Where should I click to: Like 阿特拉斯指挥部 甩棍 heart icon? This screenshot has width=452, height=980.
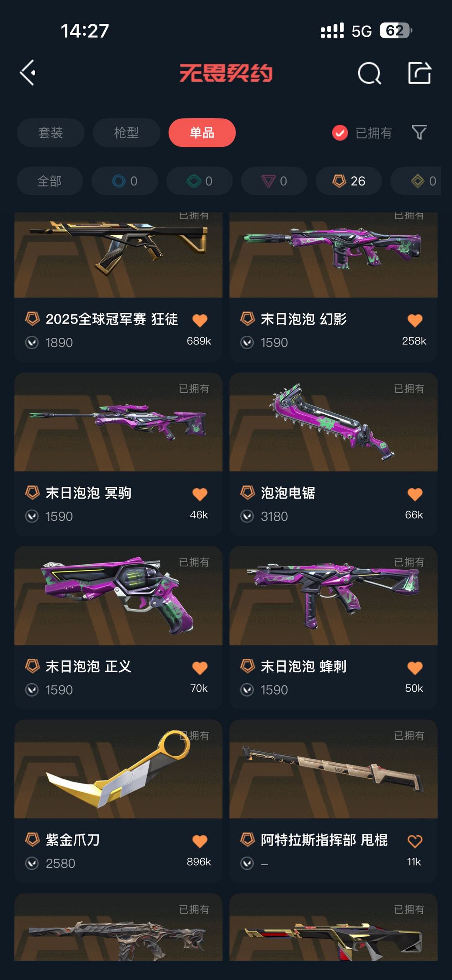[x=415, y=841]
